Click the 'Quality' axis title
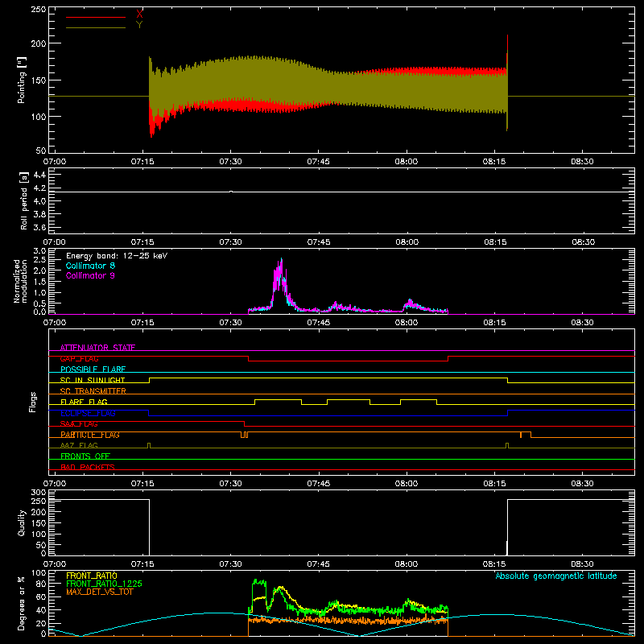This screenshot has height=644, width=644. point(22,522)
